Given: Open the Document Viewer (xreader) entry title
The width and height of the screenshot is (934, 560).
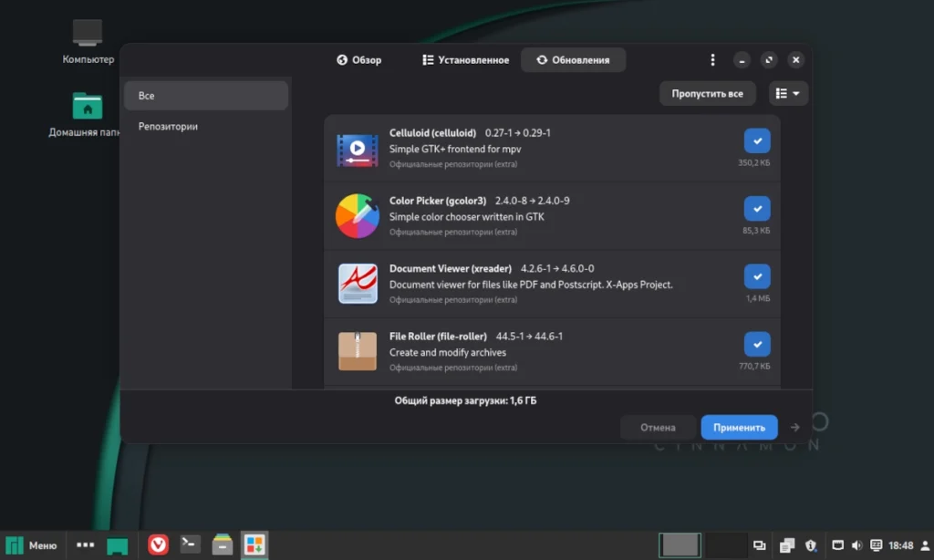Looking at the screenshot, I should tap(451, 269).
